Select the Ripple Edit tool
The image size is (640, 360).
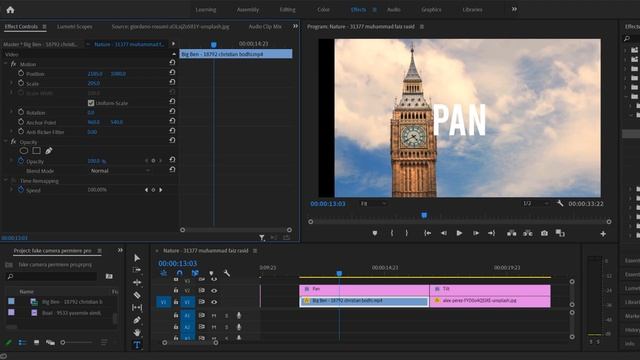coord(137,282)
